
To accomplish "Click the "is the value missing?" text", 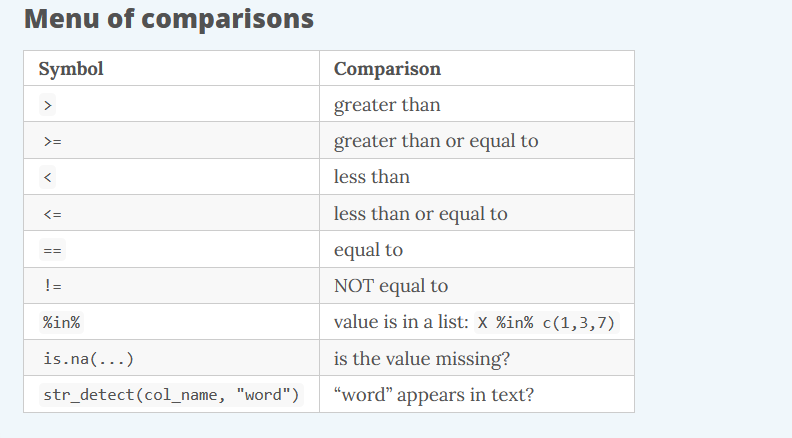I will tap(422, 359).
